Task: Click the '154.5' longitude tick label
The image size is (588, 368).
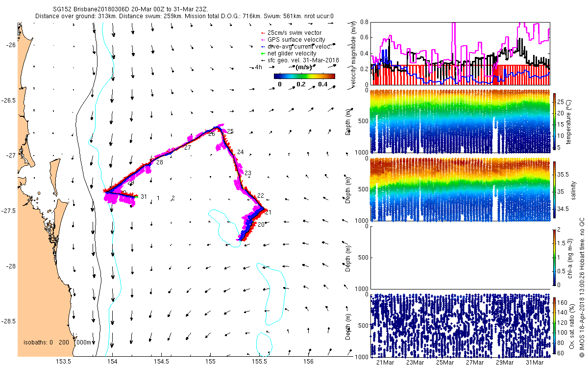Action: click(x=162, y=362)
